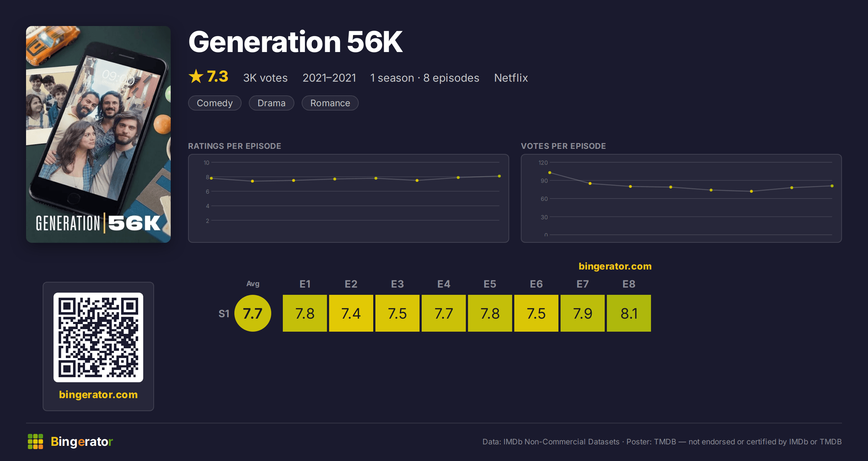Select the Romance genre tag

330,103
